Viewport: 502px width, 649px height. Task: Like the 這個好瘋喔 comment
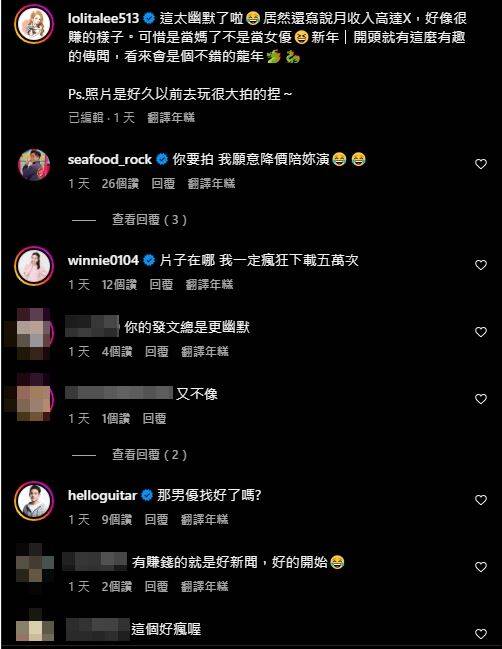(x=480, y=634)
